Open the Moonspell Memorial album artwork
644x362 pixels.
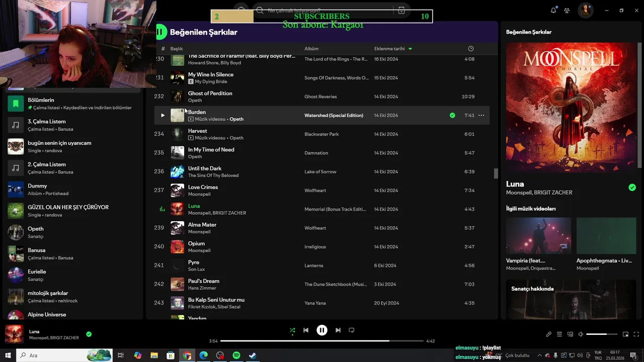point(571,108)
